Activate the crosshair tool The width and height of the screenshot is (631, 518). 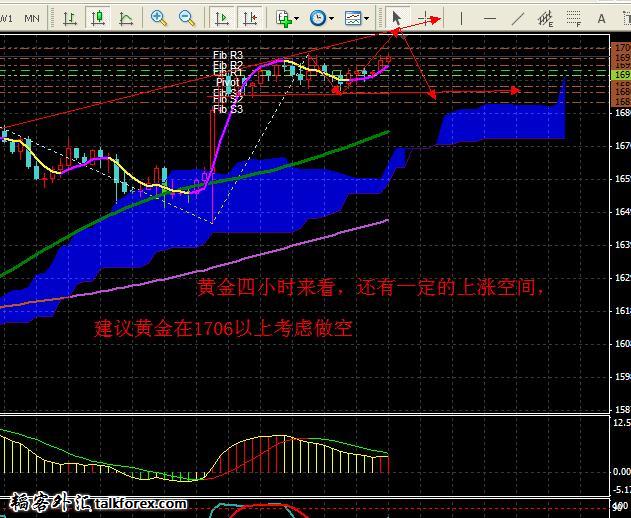(428, 18)
